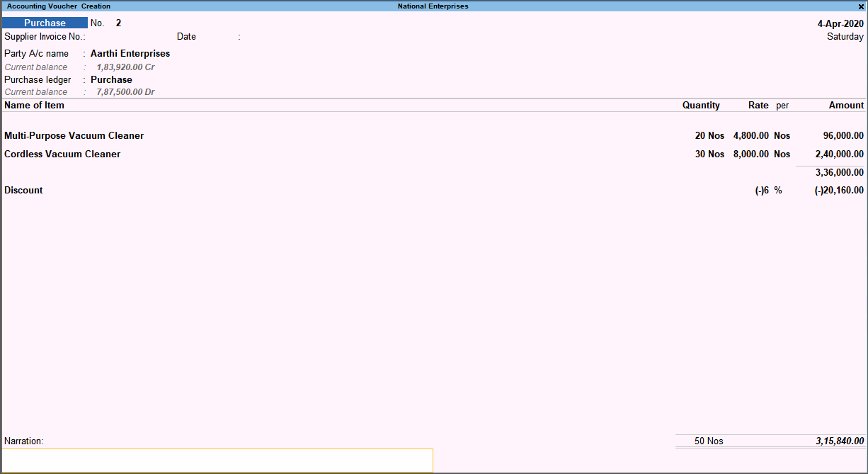Select Aarthi Enterprises party account name
Image resolution: width=868 pixels, height=474 pixels.
(130, 53)
